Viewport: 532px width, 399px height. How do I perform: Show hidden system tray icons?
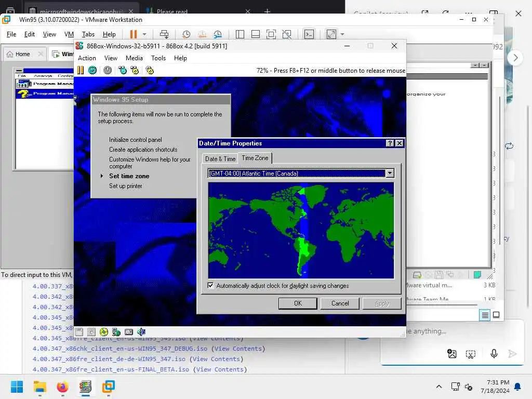tap(438, 387)
